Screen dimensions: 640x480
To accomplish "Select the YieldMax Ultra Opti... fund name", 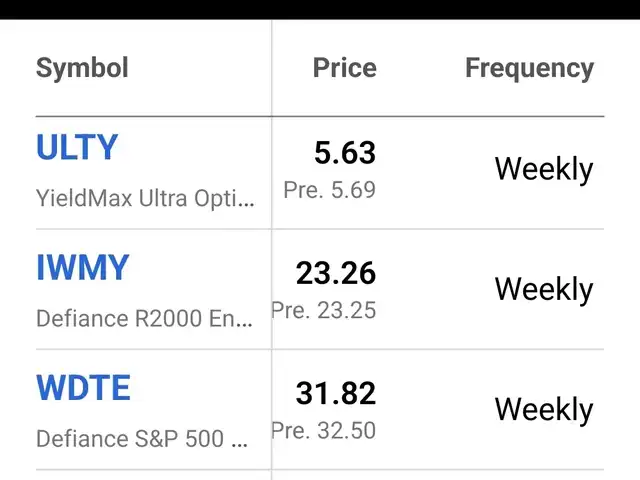I will point(145,198).
